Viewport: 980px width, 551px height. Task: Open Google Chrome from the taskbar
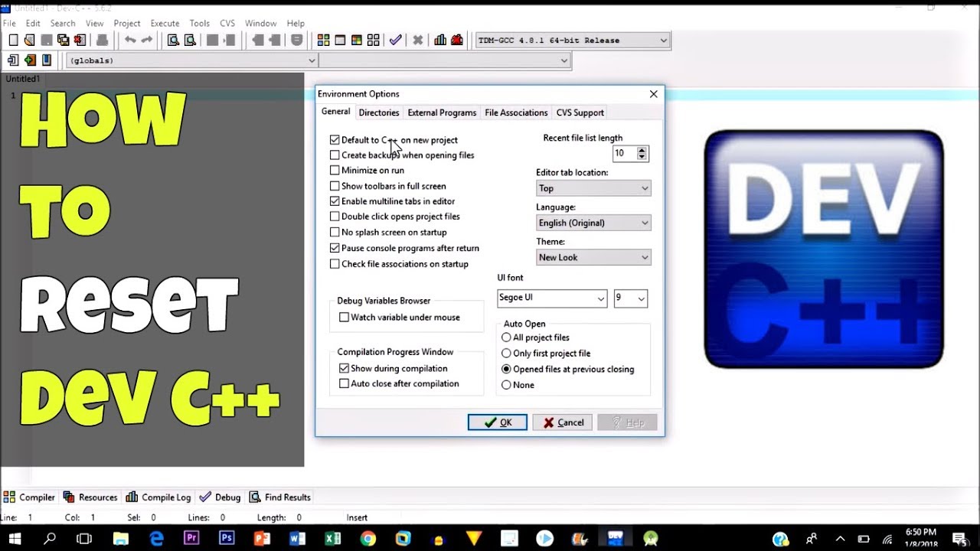click(367, 539)
